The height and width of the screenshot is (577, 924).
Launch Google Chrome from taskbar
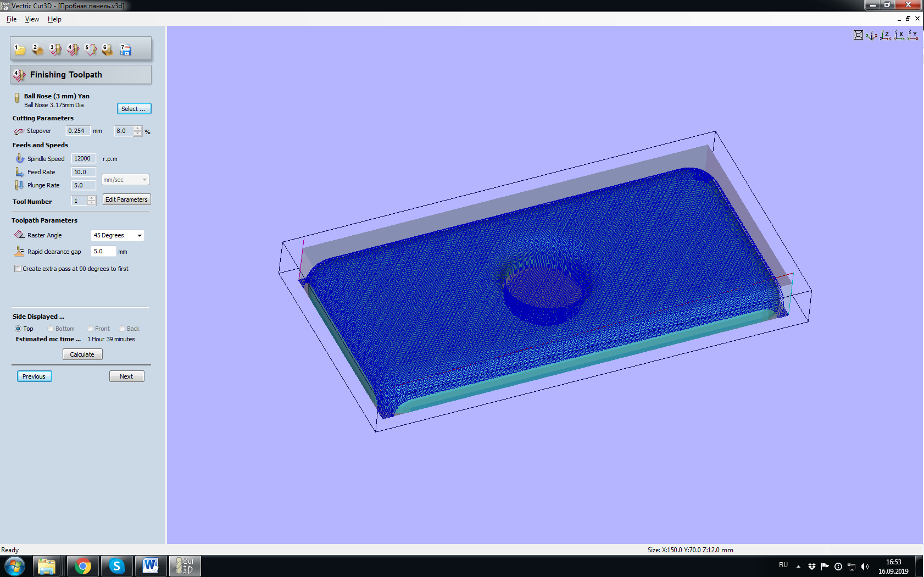point(83,566)
